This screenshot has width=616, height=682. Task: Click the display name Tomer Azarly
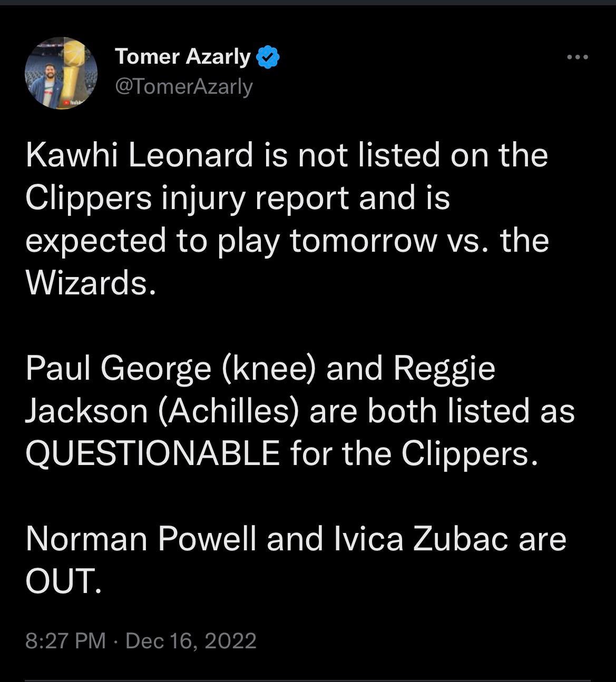(x=182, y=56)
